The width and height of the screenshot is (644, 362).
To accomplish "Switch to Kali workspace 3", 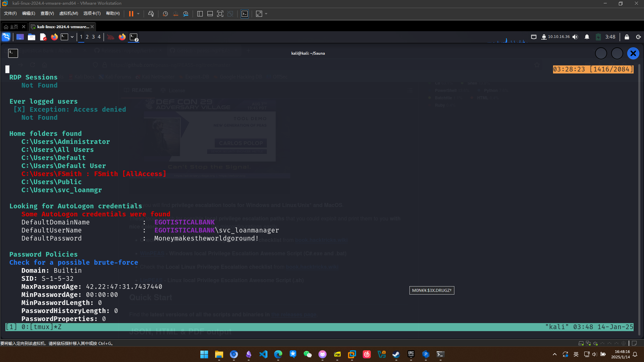I will coord(93,37).
